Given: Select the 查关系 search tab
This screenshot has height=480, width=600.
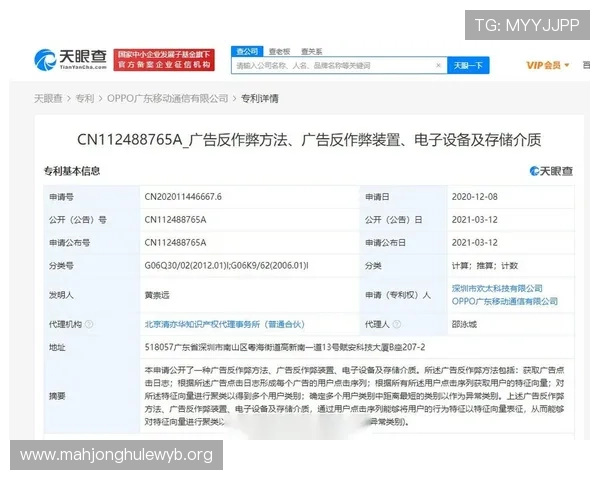Looking at the screenshot, I should click(x=311, y=52).
